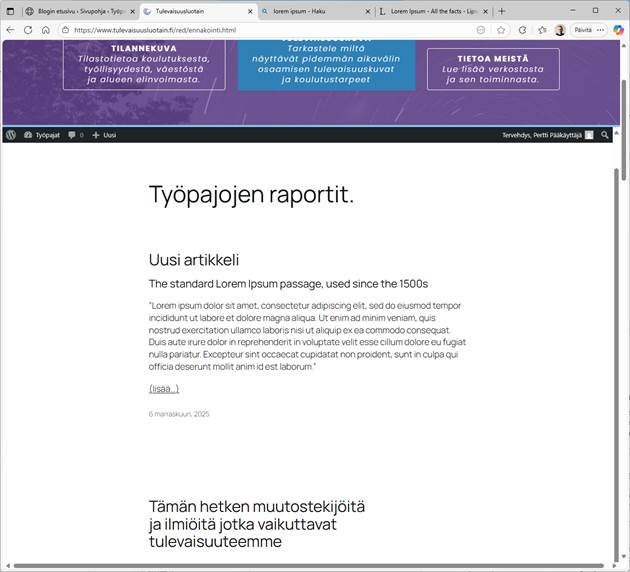Image resolution: width=630 pixels, height=572 pixels.
Task: Go to browser home page icon
Action: (x=46, y=30)
